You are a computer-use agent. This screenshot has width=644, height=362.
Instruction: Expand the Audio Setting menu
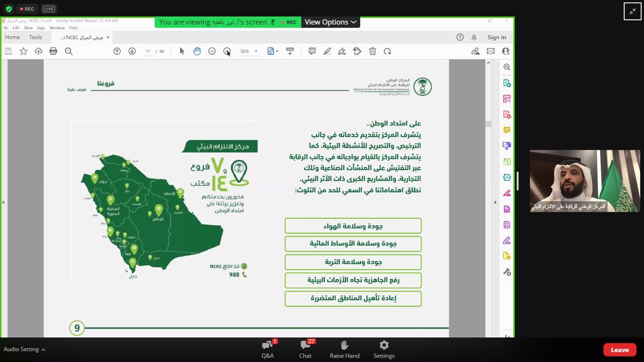coord(24,349)
